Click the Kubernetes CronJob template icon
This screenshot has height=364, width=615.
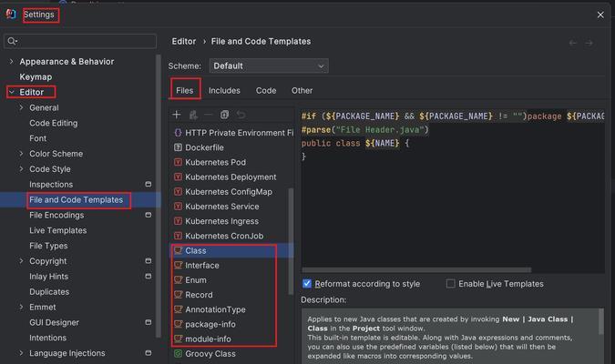178,236
